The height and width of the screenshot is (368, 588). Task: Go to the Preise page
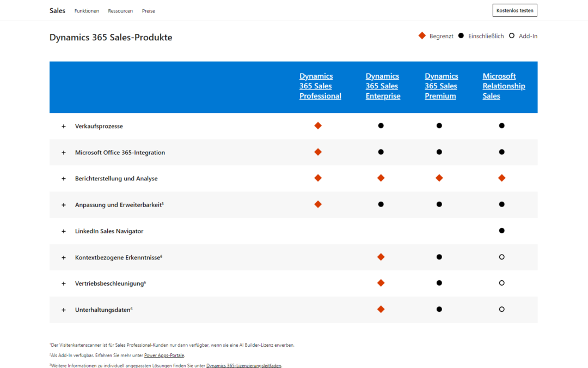click(x=149, y=11)
